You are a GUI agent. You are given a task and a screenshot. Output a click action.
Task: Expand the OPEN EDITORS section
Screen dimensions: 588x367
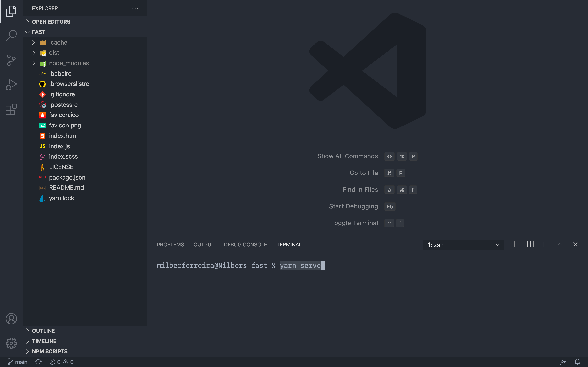[51, 22]
